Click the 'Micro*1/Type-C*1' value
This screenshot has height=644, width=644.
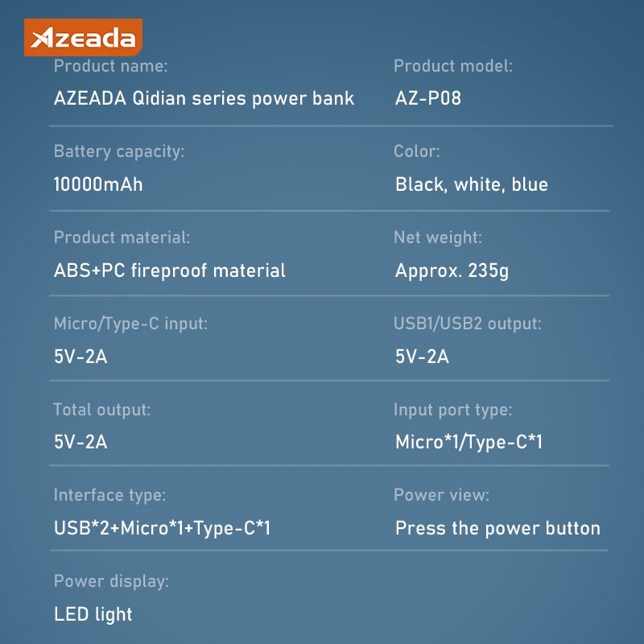point(469,442)
